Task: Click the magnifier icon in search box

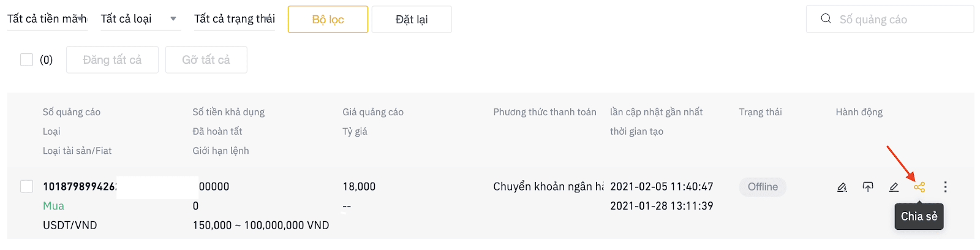Action: pyautogui.click(x=826, y=18)
